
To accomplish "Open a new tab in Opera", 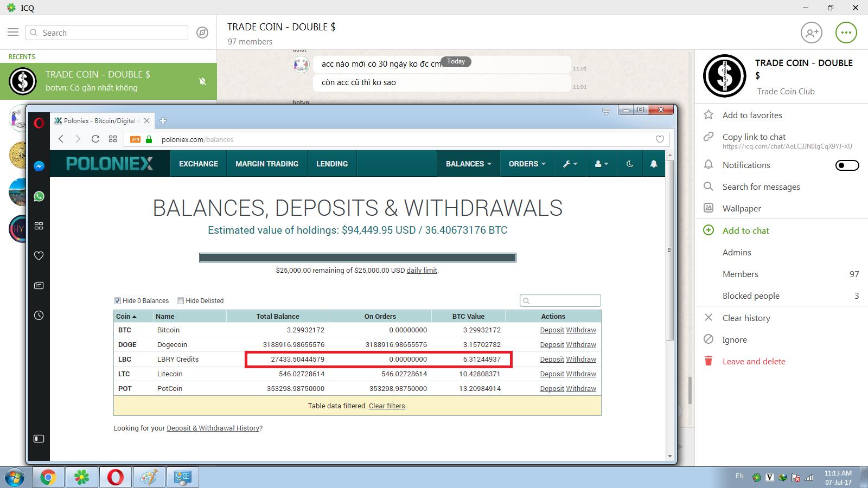I will pos(163,121).
